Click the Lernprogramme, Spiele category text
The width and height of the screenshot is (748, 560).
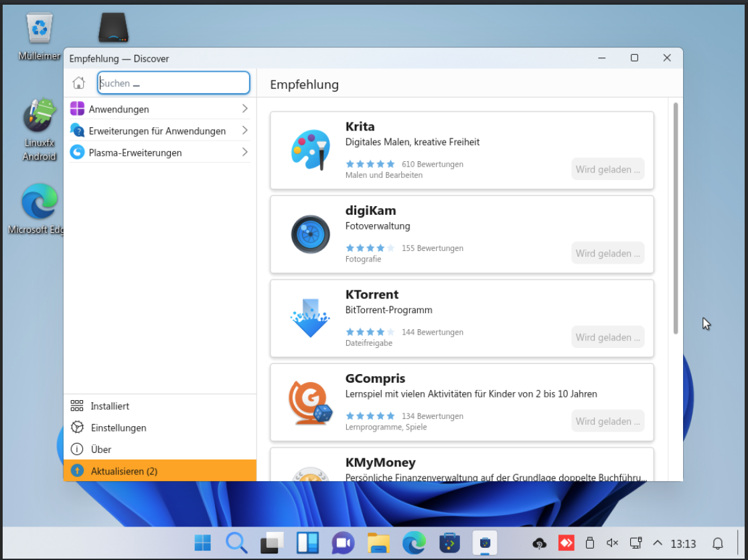coord(386,427)
